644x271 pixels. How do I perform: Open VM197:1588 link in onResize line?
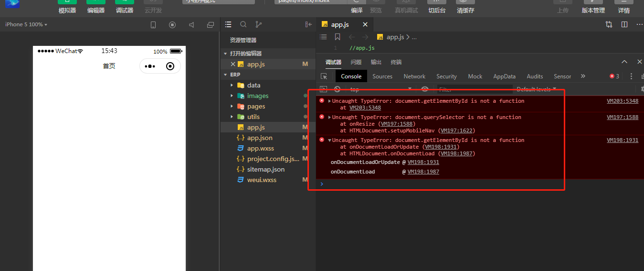pos(397,124)
